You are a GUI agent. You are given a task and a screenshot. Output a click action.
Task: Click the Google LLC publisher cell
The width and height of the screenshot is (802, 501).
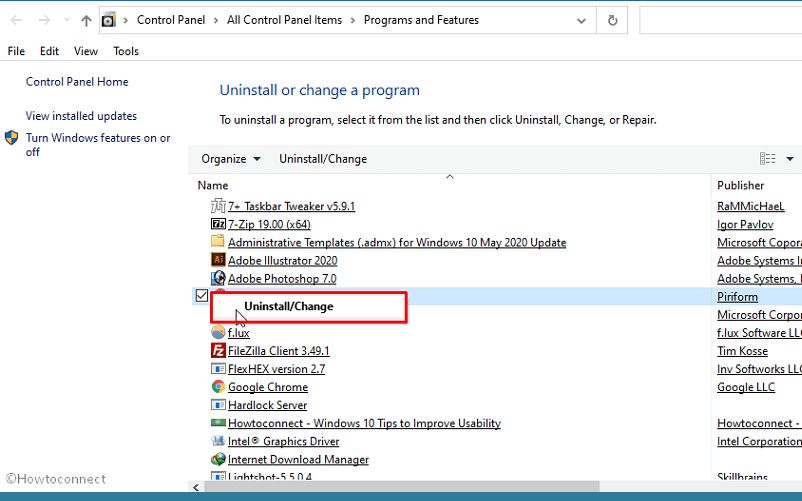pyautogui.click(x=746, y=387)
